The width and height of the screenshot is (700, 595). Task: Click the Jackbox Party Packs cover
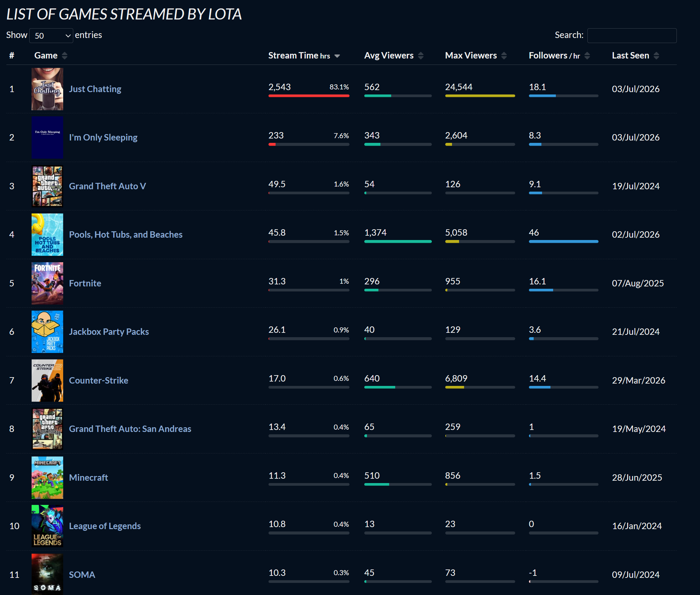pos(47,332)
